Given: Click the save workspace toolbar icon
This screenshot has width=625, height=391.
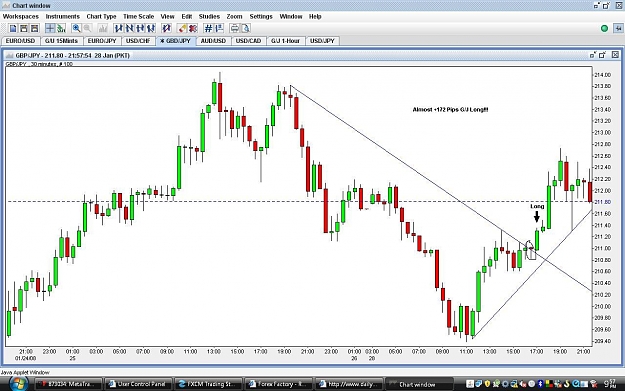Looking at the screenshot, I should pos(35,28).
